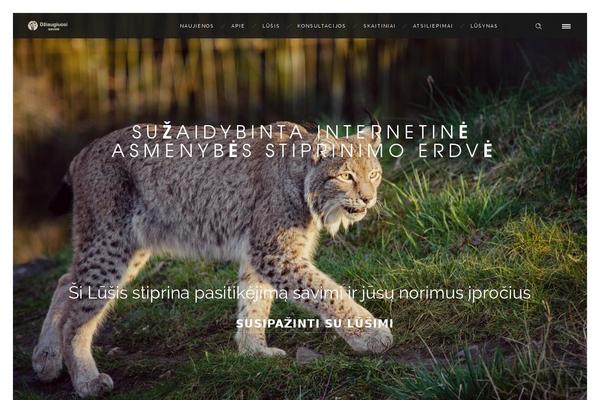The image size is (600, 400).
Task: Go to the Skaitiniai menu item
Action: [379, 26]
